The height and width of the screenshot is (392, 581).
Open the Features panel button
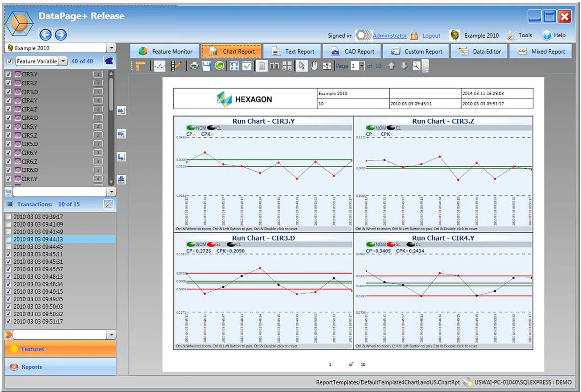(x=60, y=349)
